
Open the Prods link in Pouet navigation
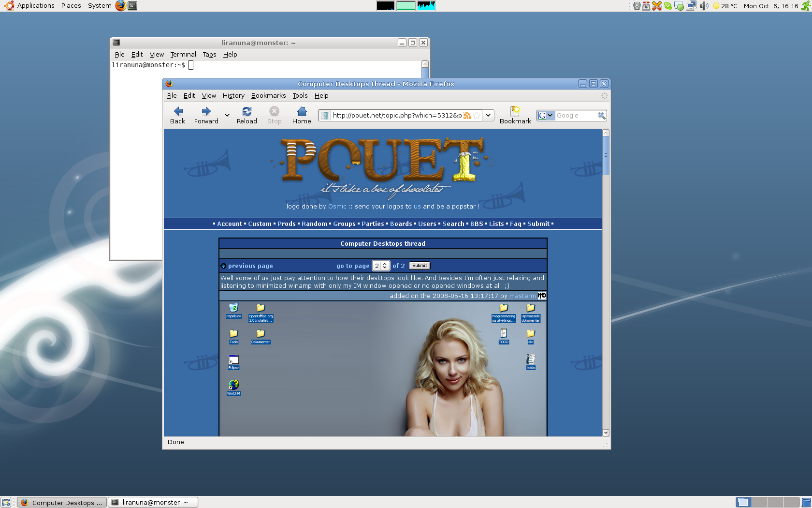[287, 224]
